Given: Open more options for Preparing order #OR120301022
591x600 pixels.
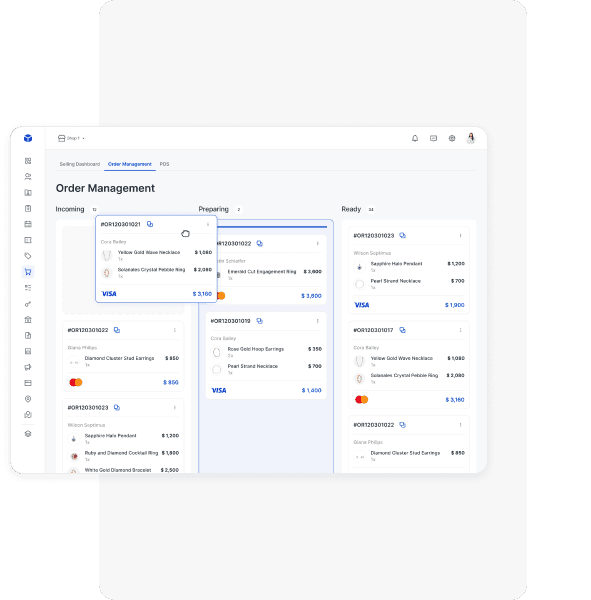Looking at the screenshot, I should tap(318, 243).
